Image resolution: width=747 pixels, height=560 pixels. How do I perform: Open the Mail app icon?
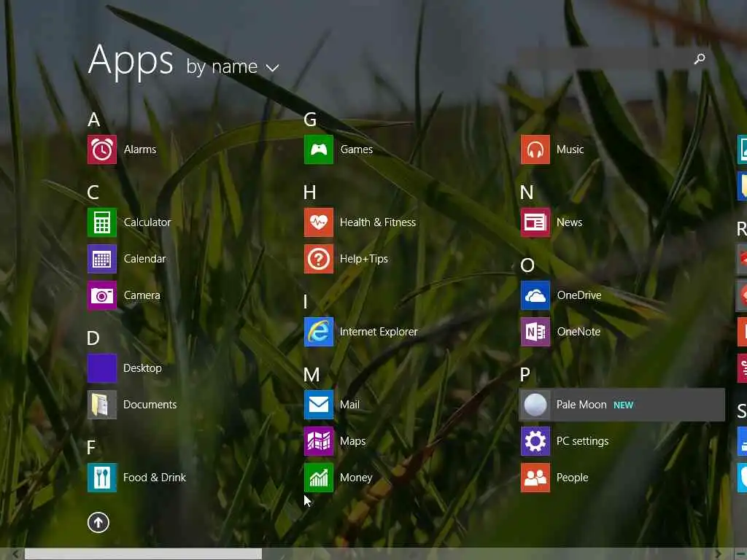(319, 404)
